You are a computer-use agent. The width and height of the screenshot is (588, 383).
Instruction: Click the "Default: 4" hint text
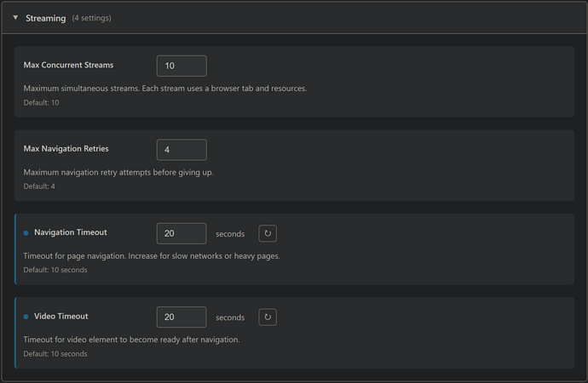(39, 186)
